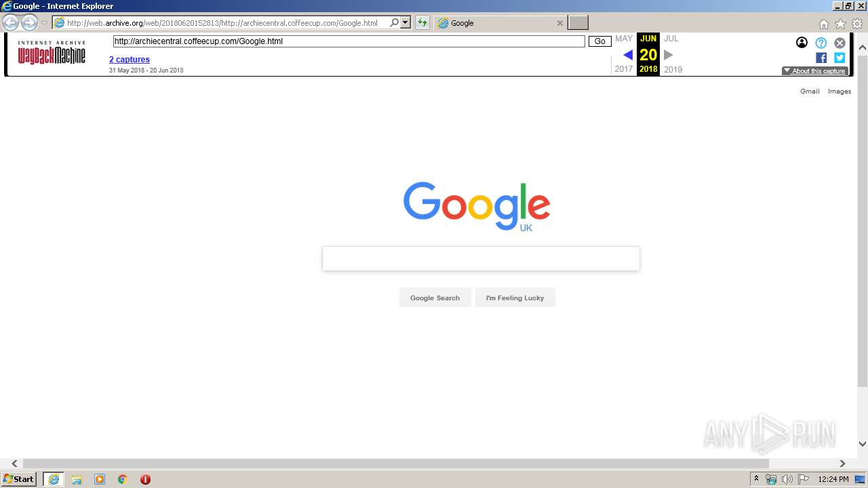Click the next capture gray arrow
The width and height of the screenshot is (868, 488).
(x=669, y=55)
